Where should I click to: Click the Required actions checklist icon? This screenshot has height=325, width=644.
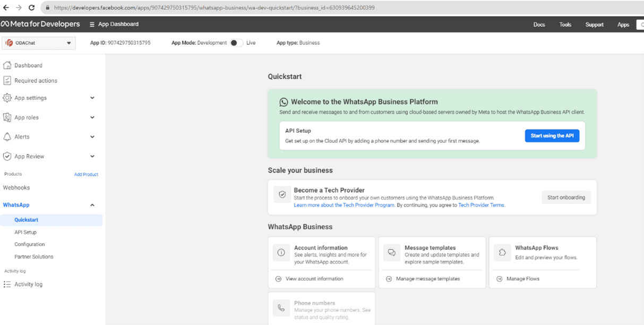point(7,81)
